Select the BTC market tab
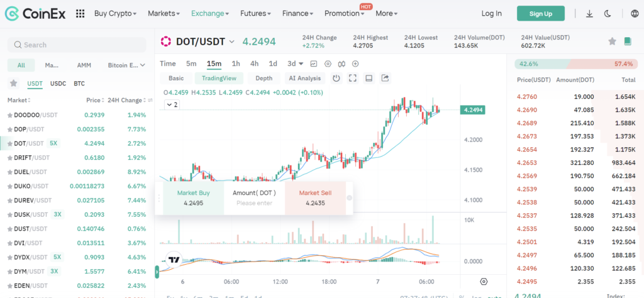This screenshot has width=644, height=298. pos(79,84)
